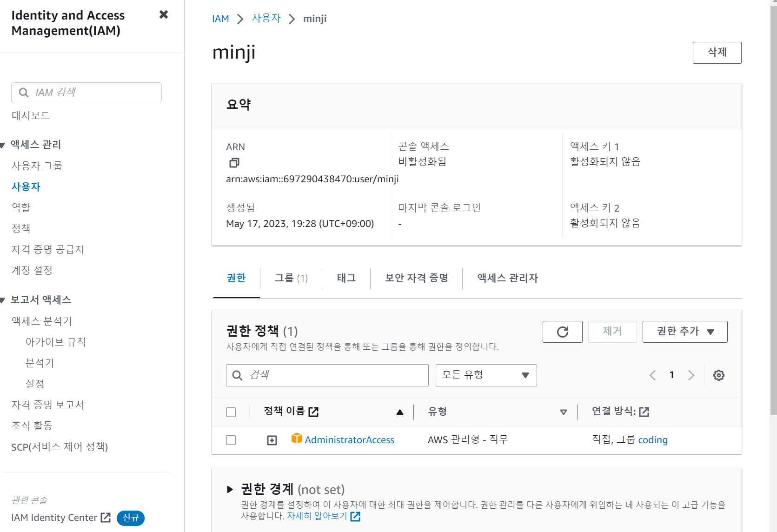Click the 삭제 button
777x532 pixels.
pyautogui.click(x=717, y=53)
